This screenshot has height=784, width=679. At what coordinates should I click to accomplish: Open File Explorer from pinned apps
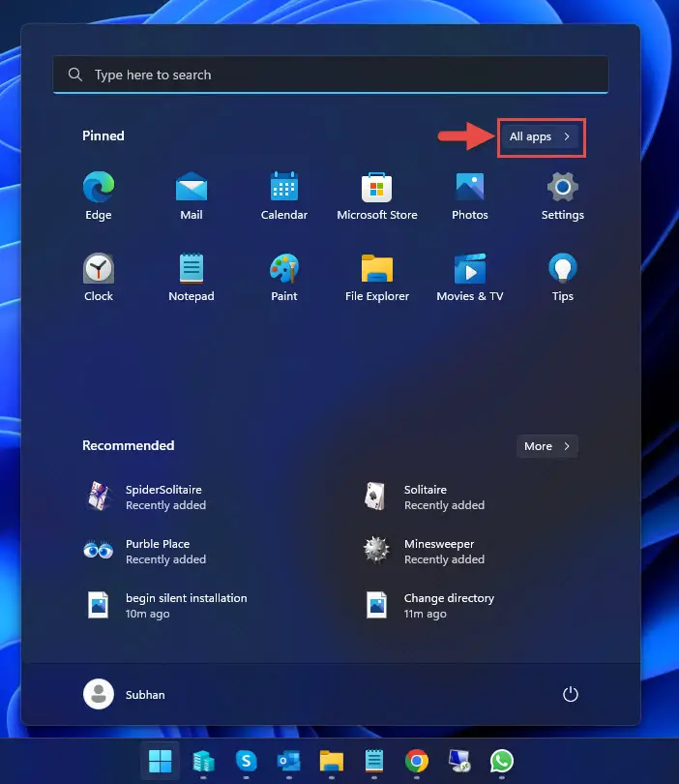point(376,277)
